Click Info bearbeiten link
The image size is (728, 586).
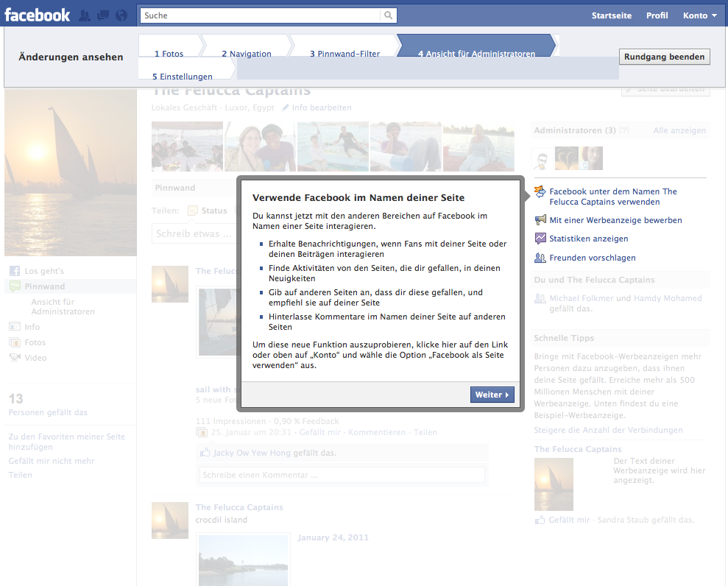click(x=321, y=107)
